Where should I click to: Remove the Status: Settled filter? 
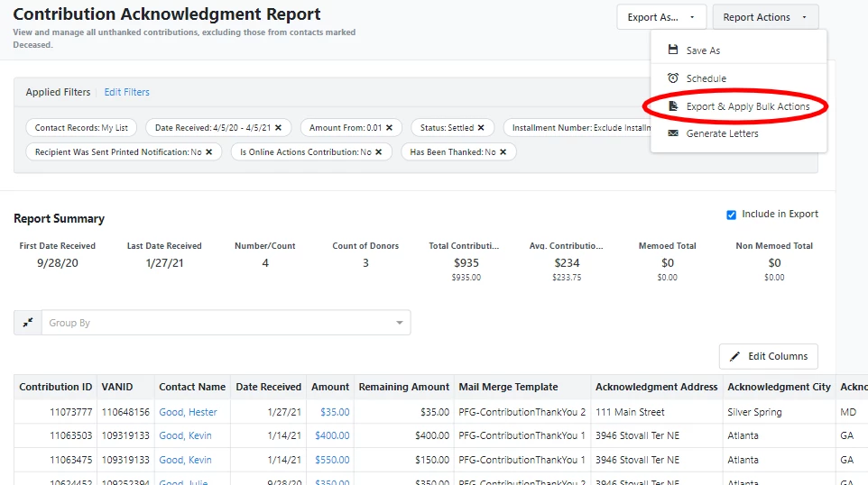[x=481, y=128]
